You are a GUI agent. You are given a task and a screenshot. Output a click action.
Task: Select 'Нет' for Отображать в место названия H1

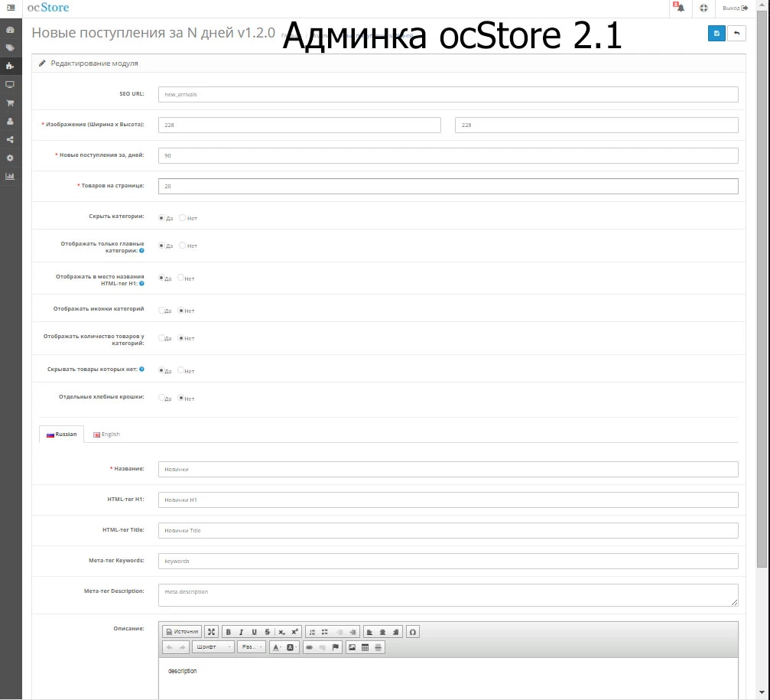point(180,278)
